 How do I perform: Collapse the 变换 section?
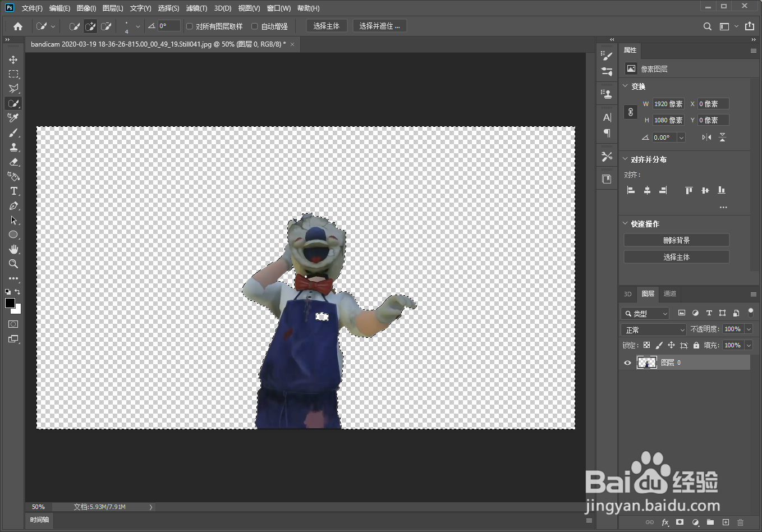[625, 86]
